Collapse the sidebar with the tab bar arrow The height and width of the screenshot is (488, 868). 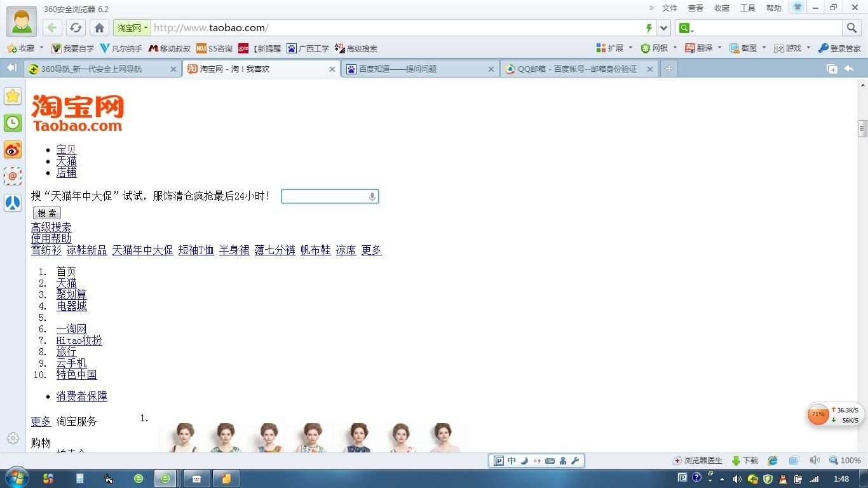11,68
